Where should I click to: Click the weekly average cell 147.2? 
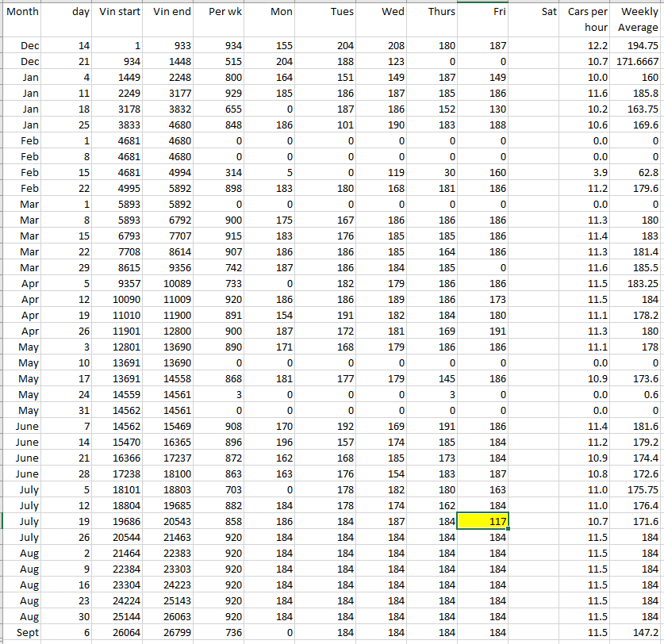click(639, 632)
